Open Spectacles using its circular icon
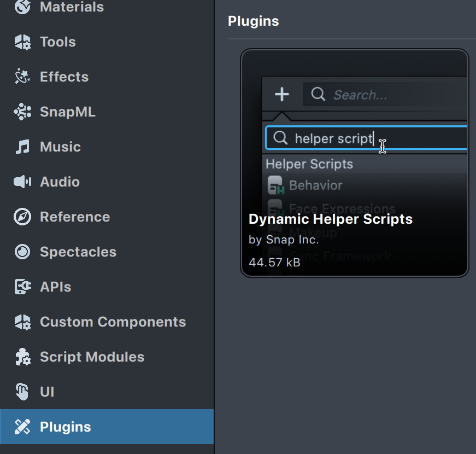Viewport: 476px width, 454px height. [22, 252]
